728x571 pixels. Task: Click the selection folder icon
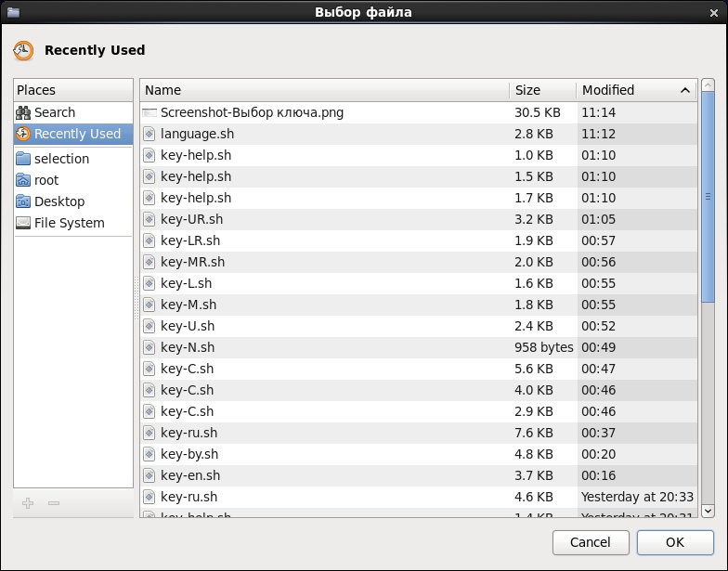23,159
